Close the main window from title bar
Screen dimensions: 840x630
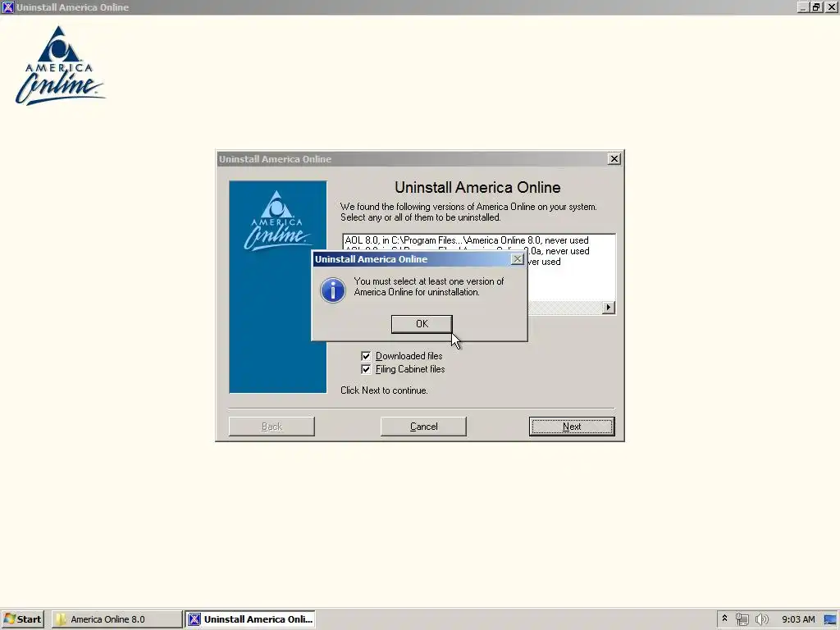coord(831,7)
